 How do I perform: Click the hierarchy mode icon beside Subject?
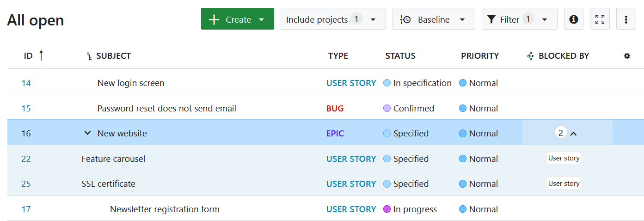90,56
